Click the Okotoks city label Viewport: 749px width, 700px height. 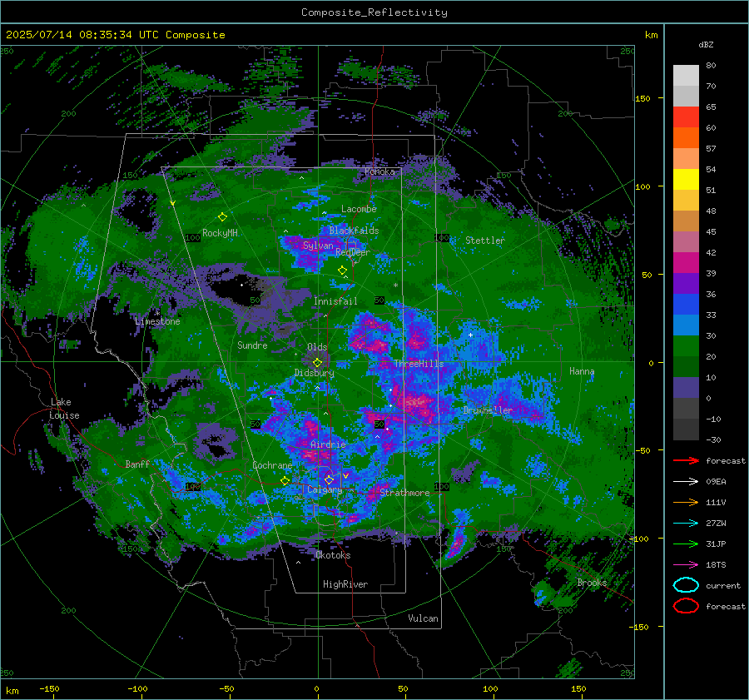coord(333,554)
